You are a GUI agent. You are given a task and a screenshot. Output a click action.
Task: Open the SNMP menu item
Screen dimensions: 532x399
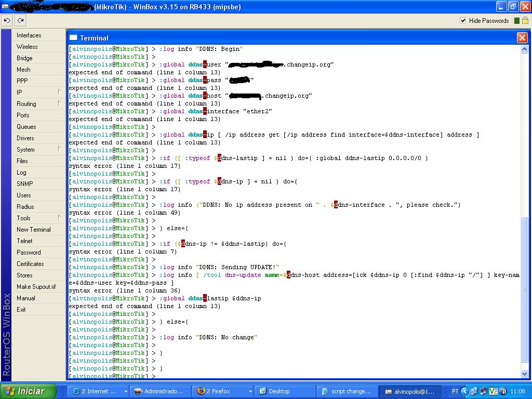point(38,184)
